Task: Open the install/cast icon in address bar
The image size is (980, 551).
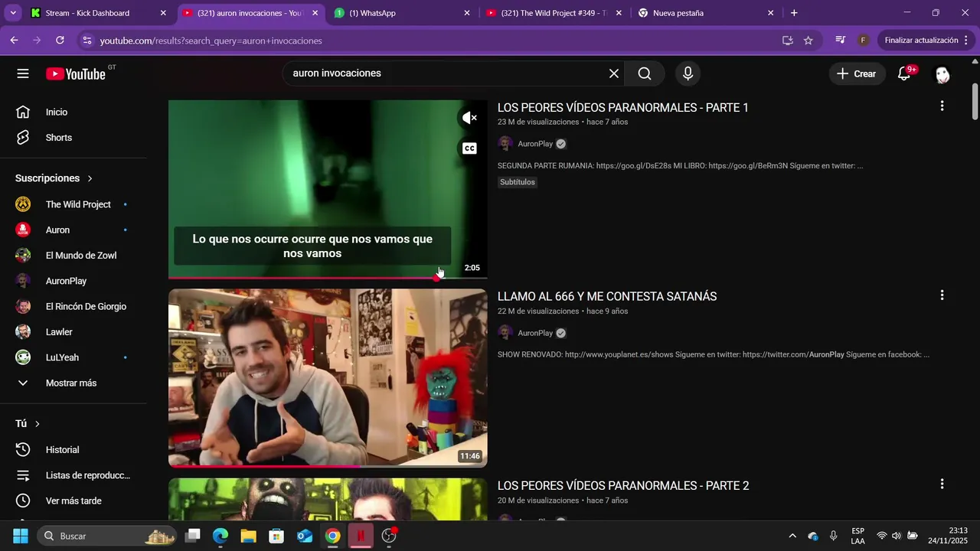Action: click(787, 41)
